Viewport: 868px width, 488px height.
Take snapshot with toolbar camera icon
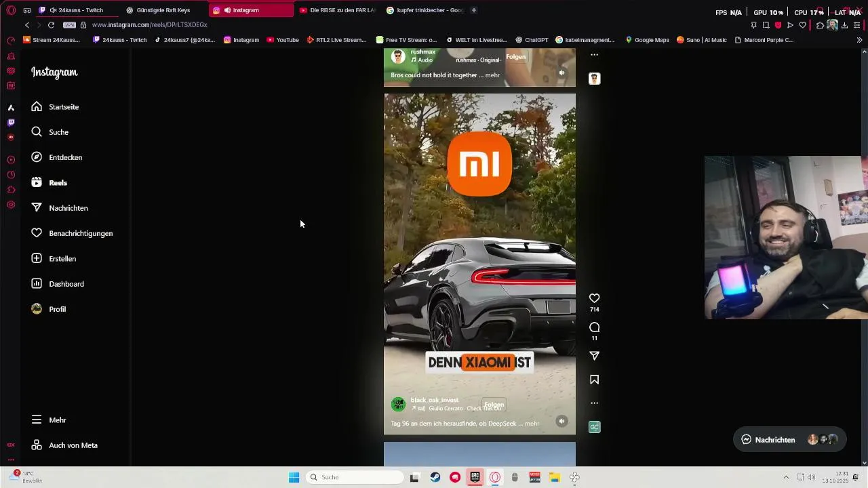coord(766,25)
